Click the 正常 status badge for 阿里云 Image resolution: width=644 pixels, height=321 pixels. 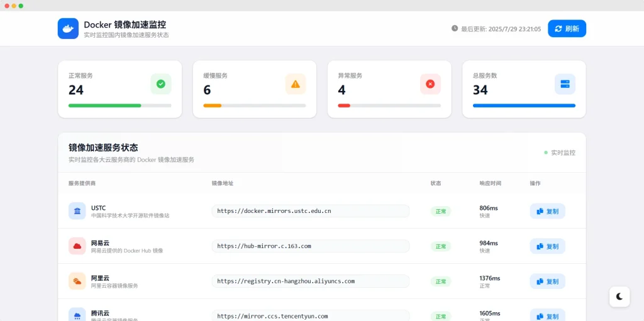(441, 281)
